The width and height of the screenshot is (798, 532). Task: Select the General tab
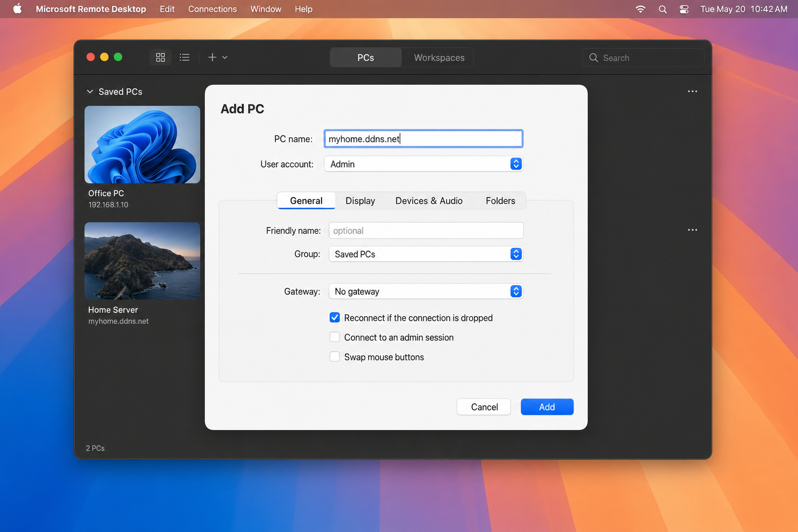306,201
